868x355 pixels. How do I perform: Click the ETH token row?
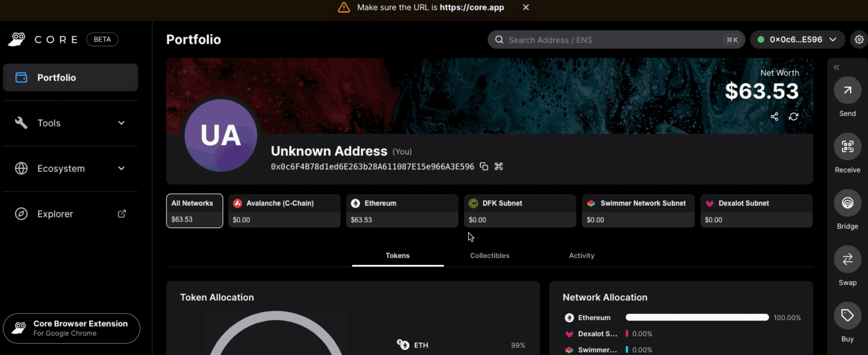[461, 345]
